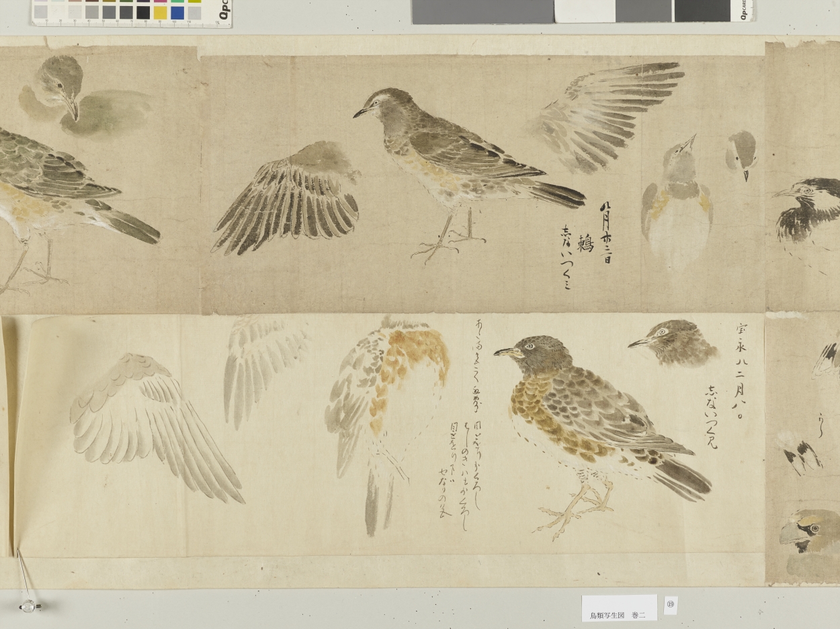The height and width of the screenshot is (629, 840).
Task: Click the white patch on the grayscale card
Action: click(585, 11)
